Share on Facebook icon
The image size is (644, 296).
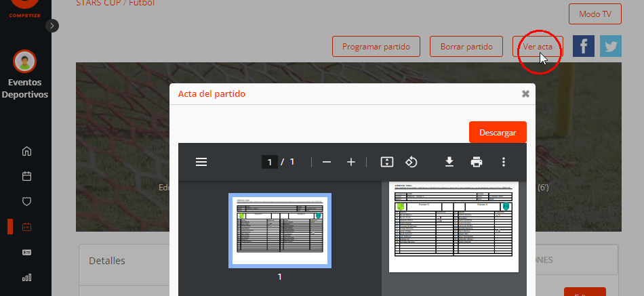tap(584, 46)
